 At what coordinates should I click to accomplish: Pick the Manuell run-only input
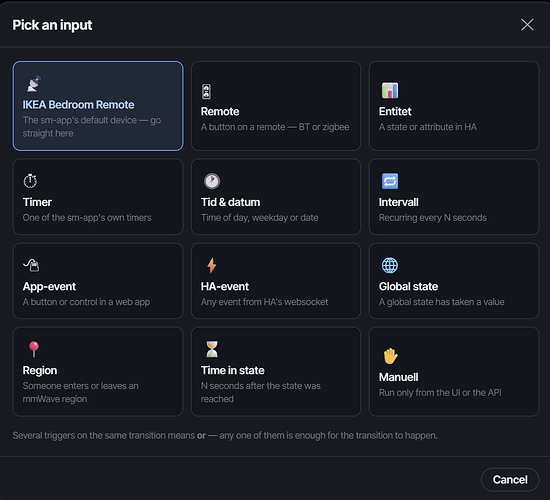click(x=454, y=372)
